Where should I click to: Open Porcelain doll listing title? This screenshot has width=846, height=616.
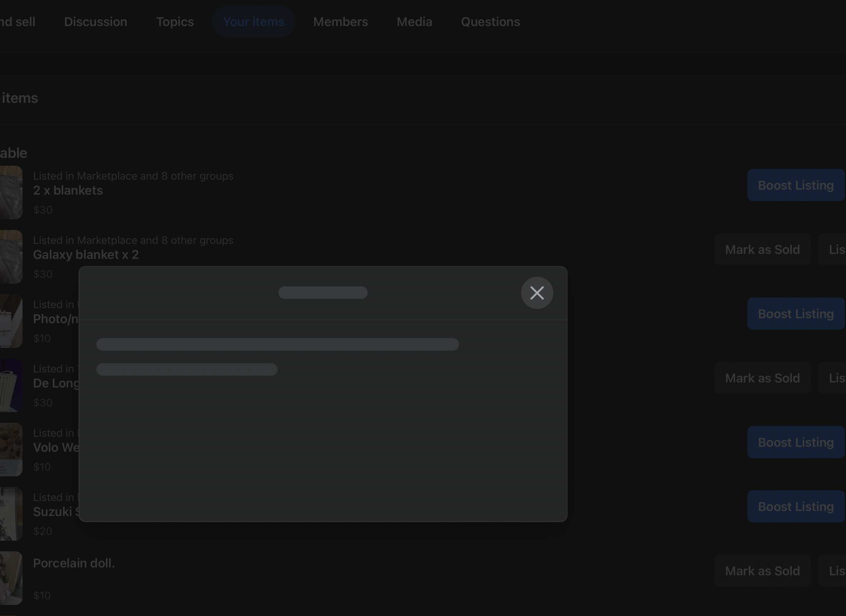(74, 563)
